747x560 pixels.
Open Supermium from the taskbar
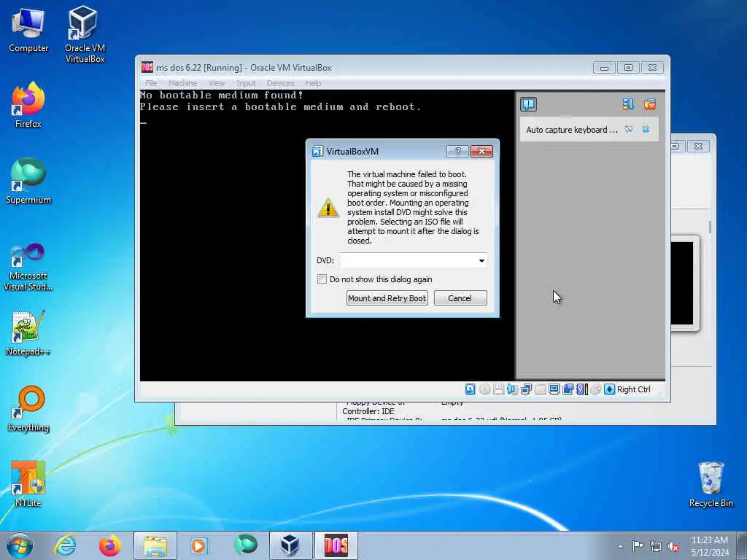coord(245,545)
